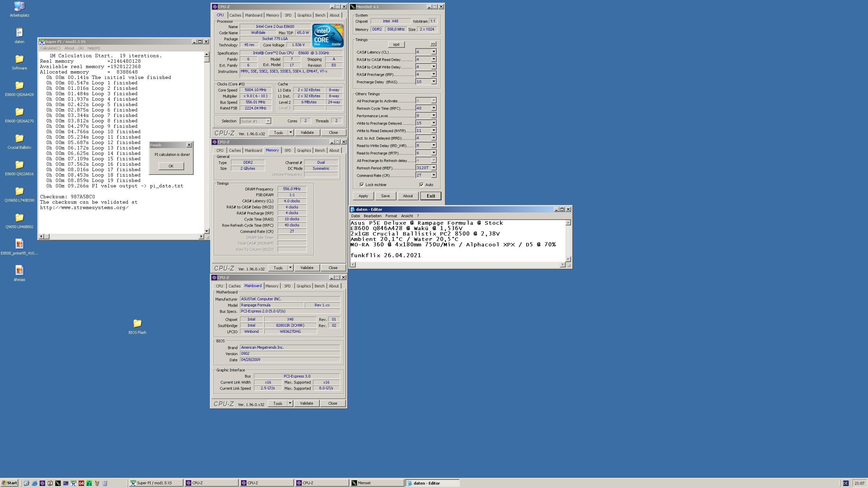868x488 pixels.
Task: Switch to Bench tab in bottom CPU-Z
Action: click(x=319, y=286)
